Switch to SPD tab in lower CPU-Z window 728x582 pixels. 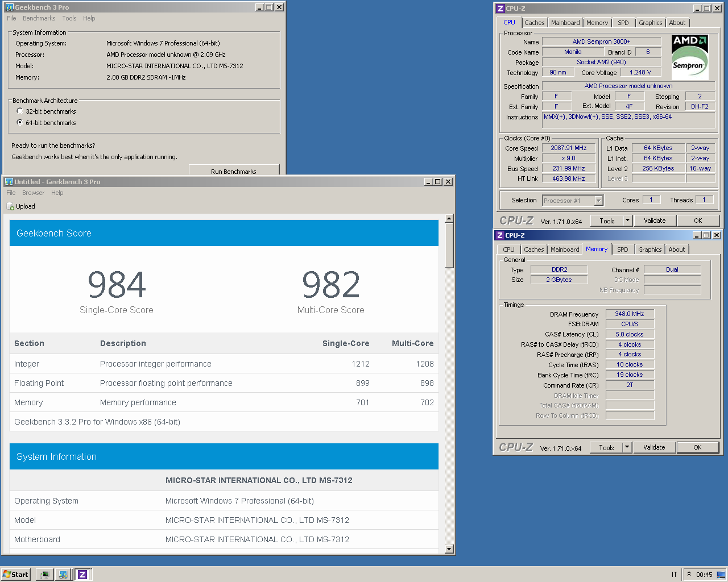pos(623,250)
